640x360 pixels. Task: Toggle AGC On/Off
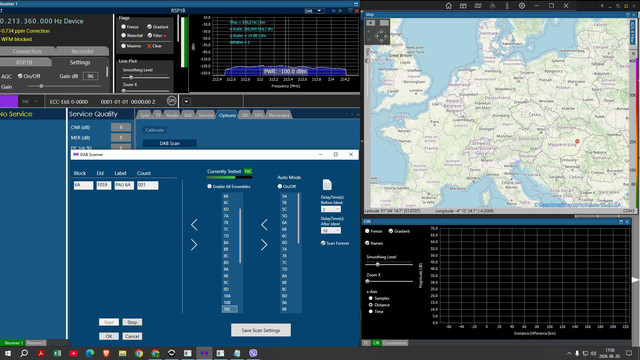(20, 76)
